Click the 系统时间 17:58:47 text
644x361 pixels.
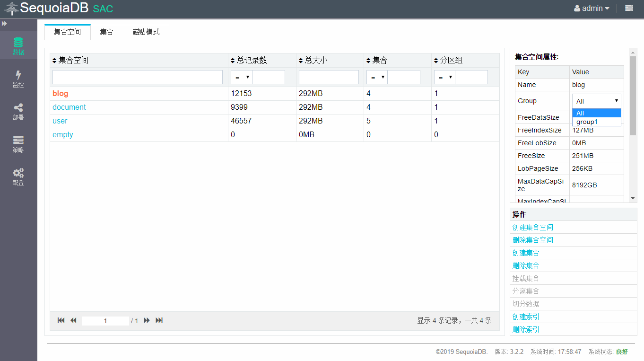556,352
